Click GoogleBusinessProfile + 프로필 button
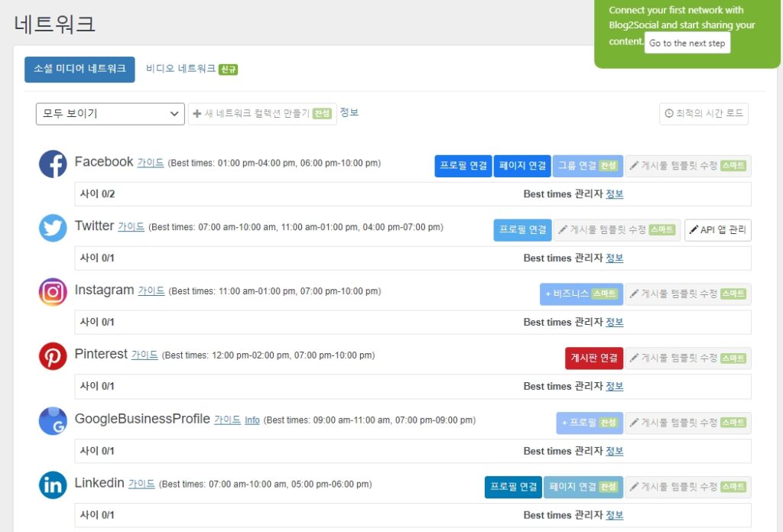The height and width of the screenshot is (532, 783). tap(590, 423)
